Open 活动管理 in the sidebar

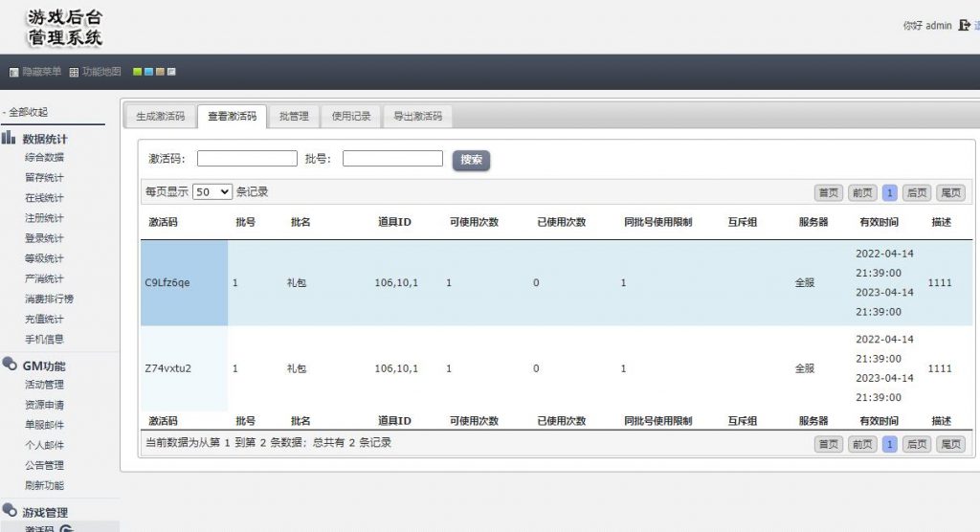44,385
